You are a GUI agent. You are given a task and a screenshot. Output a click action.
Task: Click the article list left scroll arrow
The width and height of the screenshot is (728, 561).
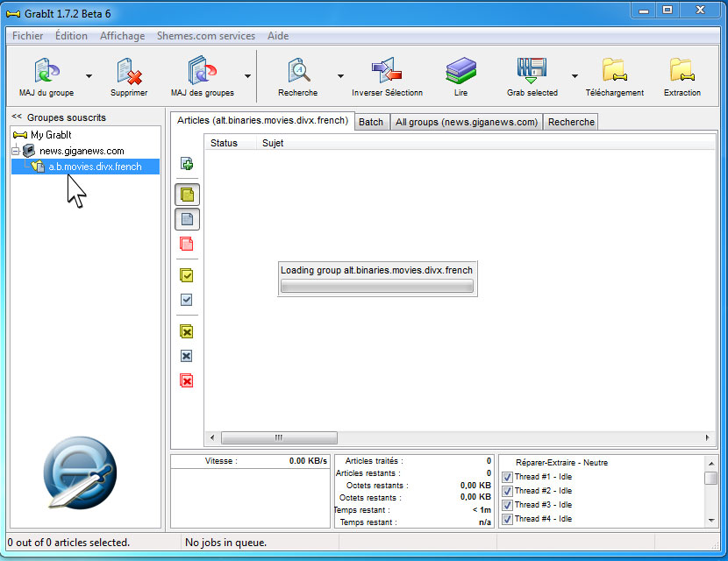[212, 437]
